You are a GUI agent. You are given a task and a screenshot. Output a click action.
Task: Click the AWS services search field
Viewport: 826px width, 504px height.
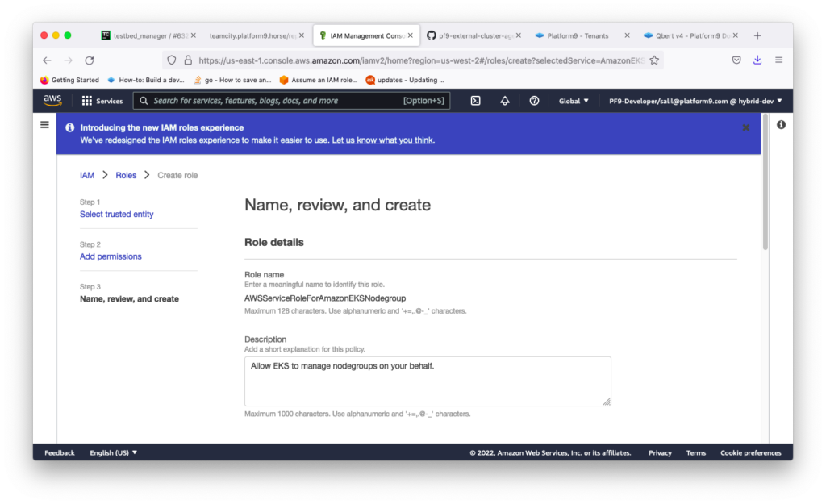point(291,101)
